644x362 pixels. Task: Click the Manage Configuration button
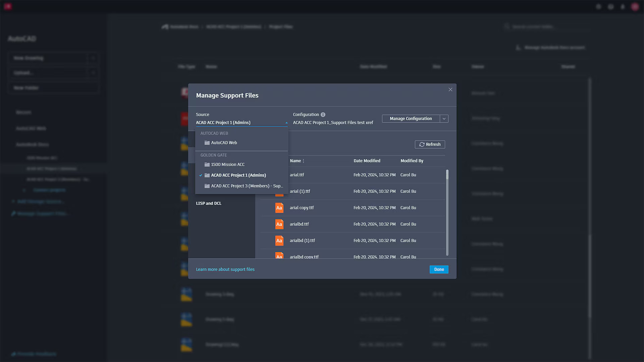coord(411,119)
